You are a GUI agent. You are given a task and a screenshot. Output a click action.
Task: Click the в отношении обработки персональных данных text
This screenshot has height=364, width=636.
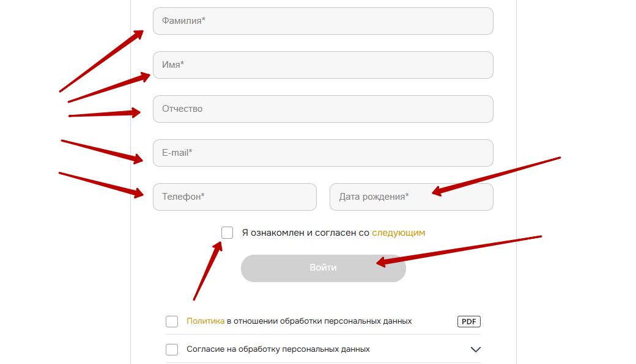pyautogui.click(x=319, y=321)
